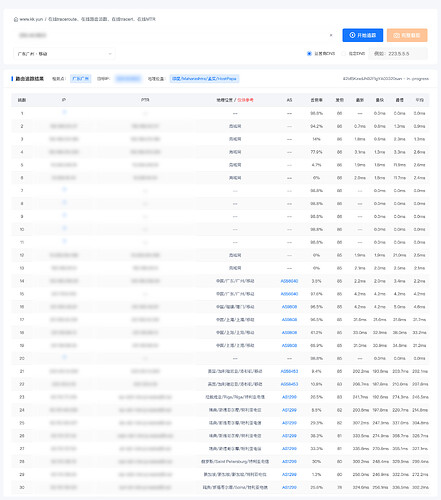Click the blue asterisk in hop 11 IP cell
Image resolution: width=441 pixels, height=500 pixels.
[x=64, y=241]
